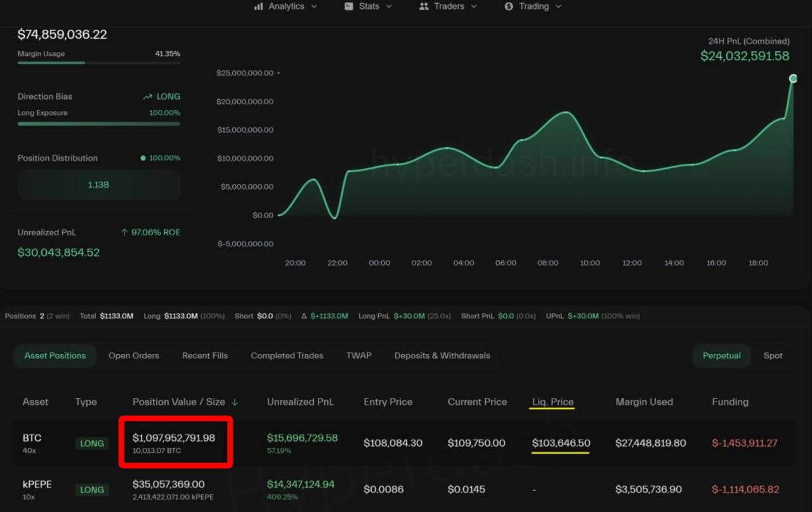Click BTC funding $-1,453,911.27
The image size is (812, 512).
(745, 443)
